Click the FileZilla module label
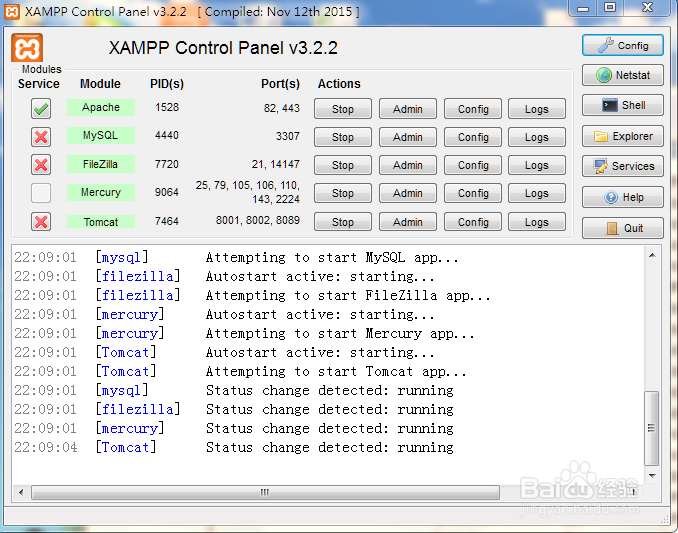Screen dimensions: 678x533 point(101,164)
